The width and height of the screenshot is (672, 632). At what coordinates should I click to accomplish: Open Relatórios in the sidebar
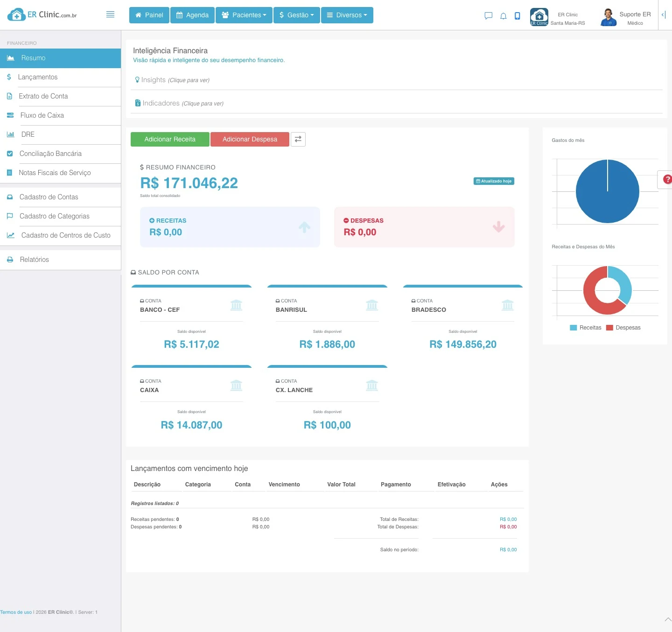point(61,260)
